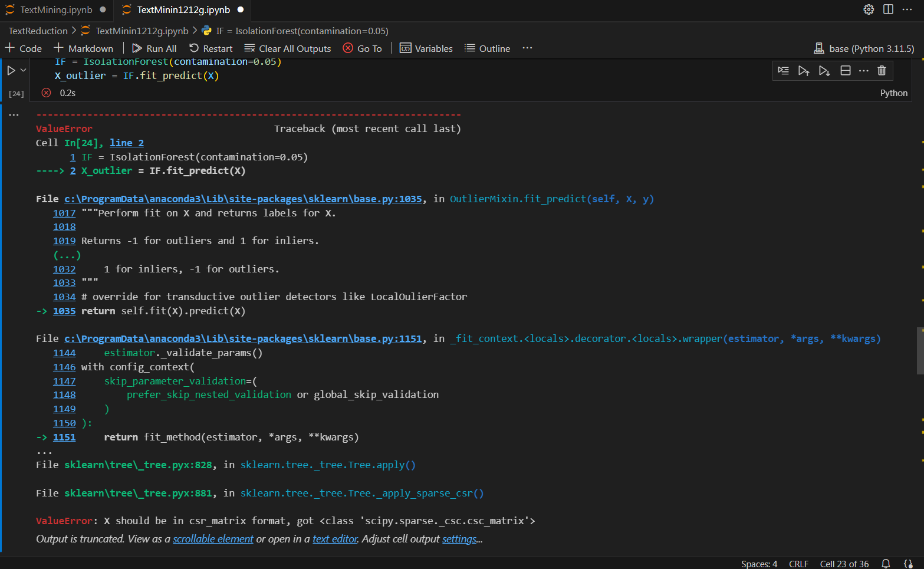Image resolution: width=924 pixels, height=569 pixels.
Task: Open base.py:1035 file link
Action: [243, 199]
